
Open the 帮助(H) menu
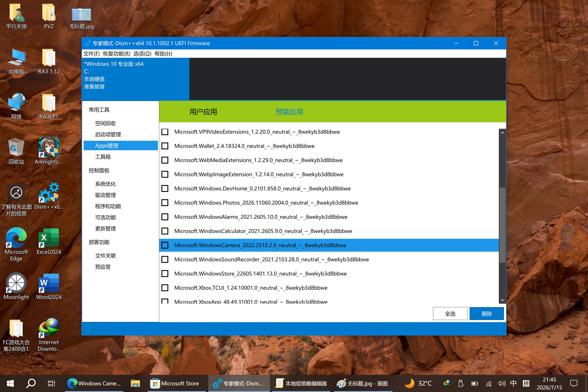click(x=163, y=54)
